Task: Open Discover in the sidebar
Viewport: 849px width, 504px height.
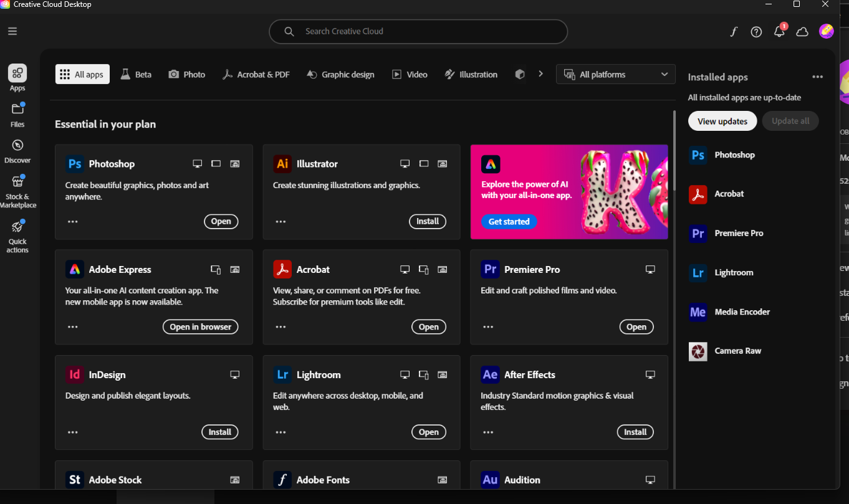Action: coord(17,150)
